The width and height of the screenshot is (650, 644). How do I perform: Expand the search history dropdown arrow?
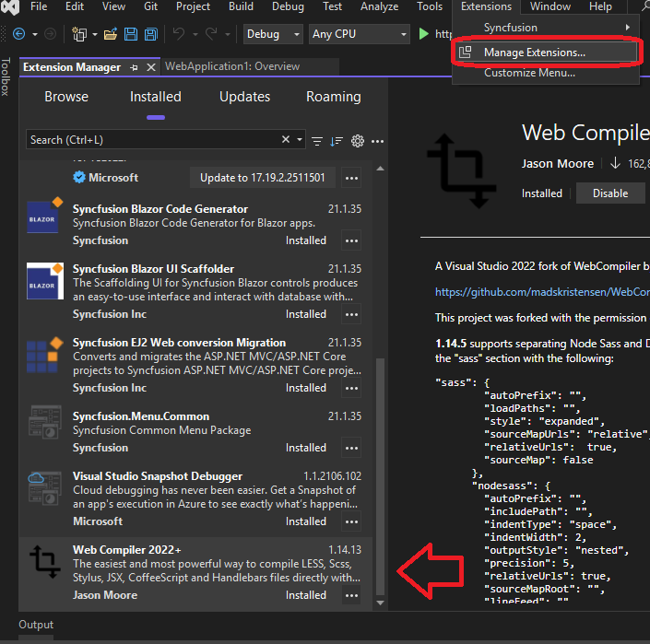pos(300,139)
